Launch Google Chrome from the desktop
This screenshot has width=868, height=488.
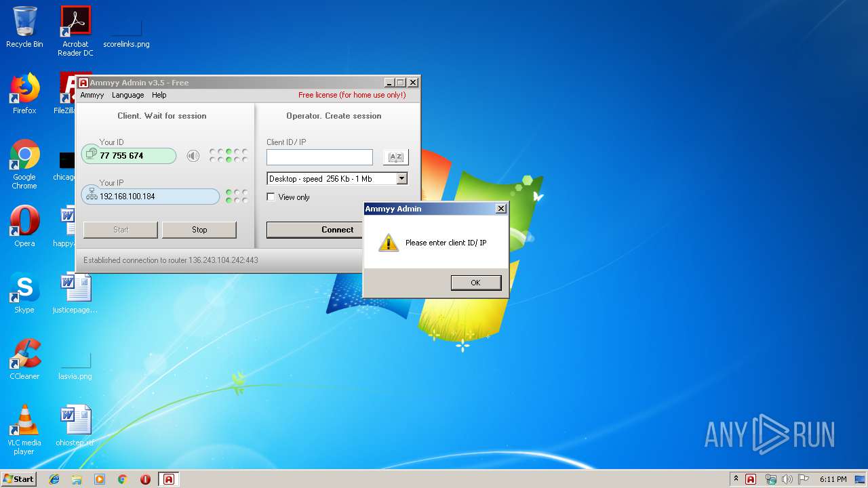tap(24, 164)
